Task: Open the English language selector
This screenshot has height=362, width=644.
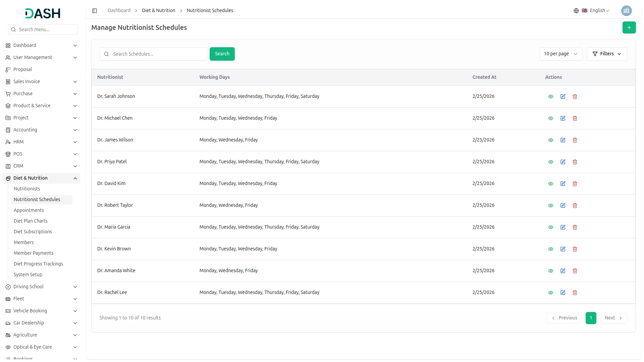Action: point(596,11)
